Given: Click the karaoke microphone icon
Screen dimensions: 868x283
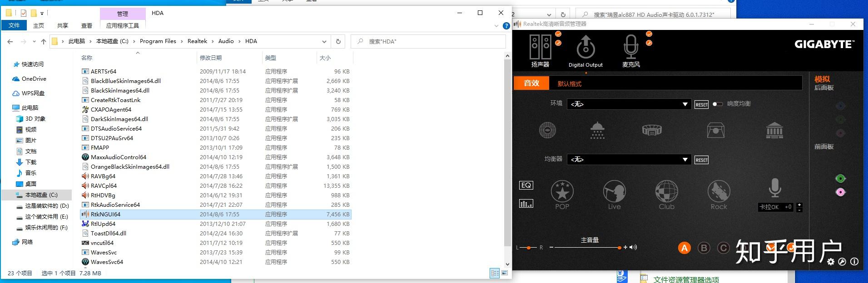Looking at the screenshot, I should pos(774,188).
